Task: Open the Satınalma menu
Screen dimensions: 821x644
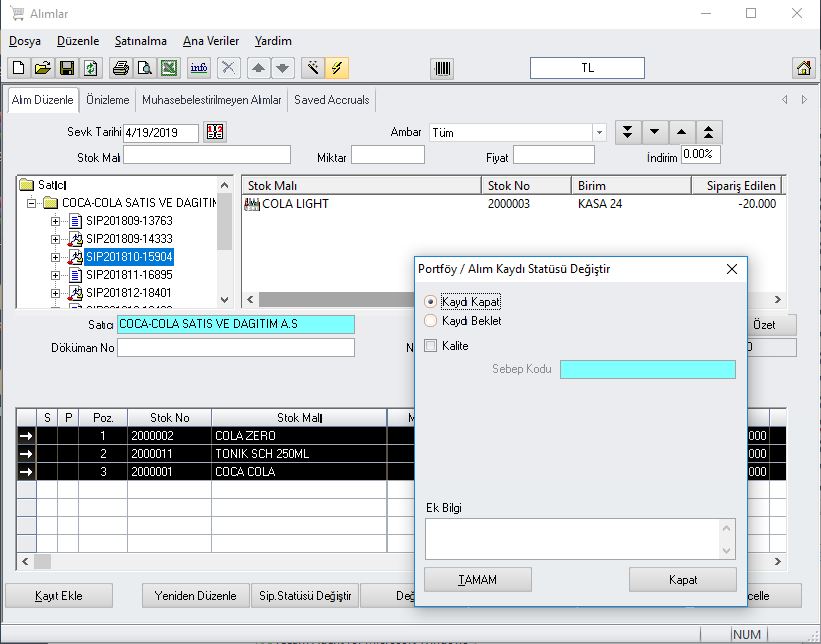Action: coord(140,41)
